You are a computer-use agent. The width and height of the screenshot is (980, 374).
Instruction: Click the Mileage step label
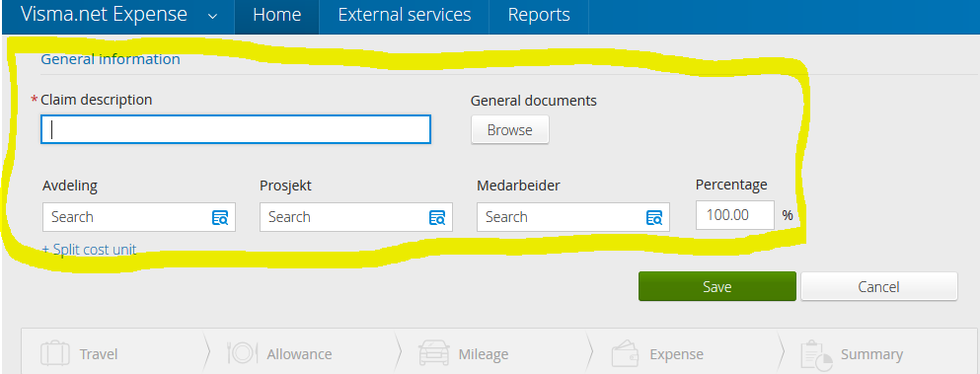tap(484, 354)
